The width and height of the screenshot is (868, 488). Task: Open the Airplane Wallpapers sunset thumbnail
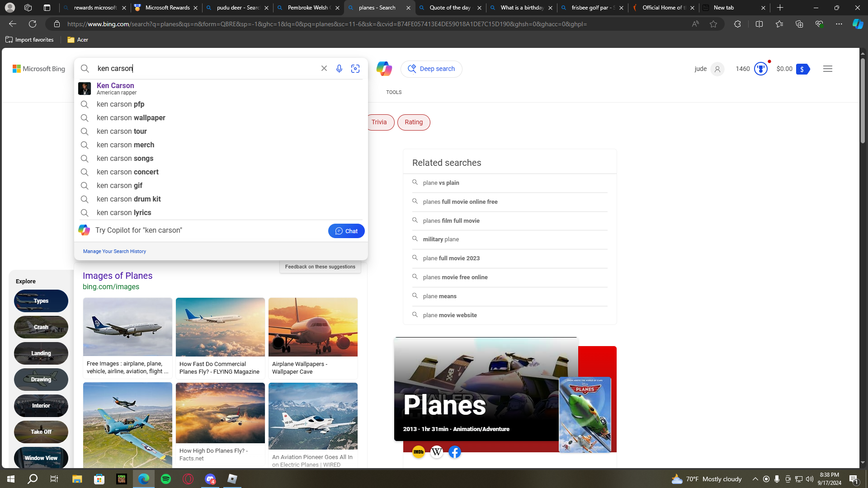tap(313, 327)
